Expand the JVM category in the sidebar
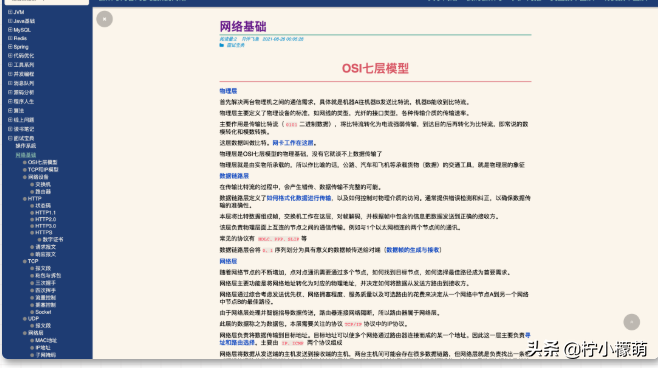This screenshot has width=658, height=368. (x=10, y=12)
